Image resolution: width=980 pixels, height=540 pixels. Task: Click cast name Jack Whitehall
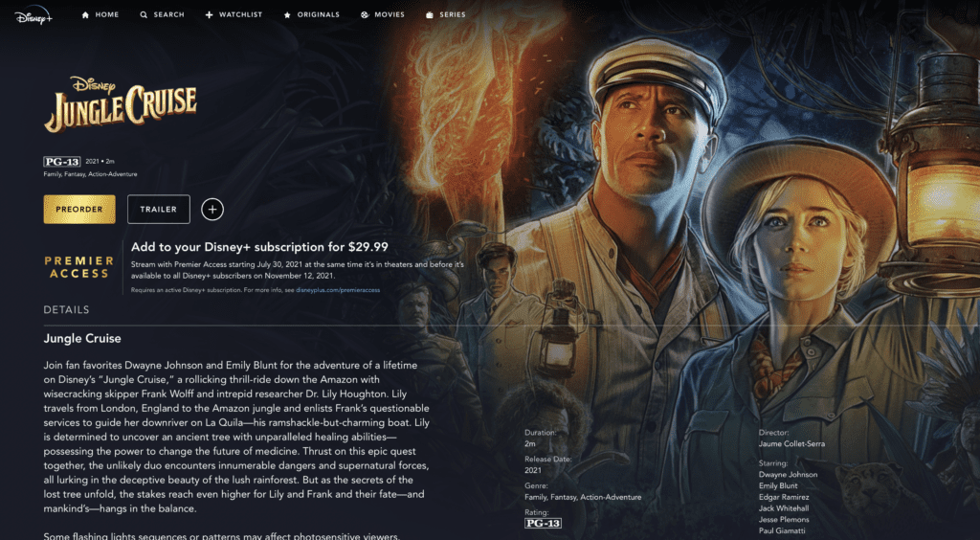[784, 508]
